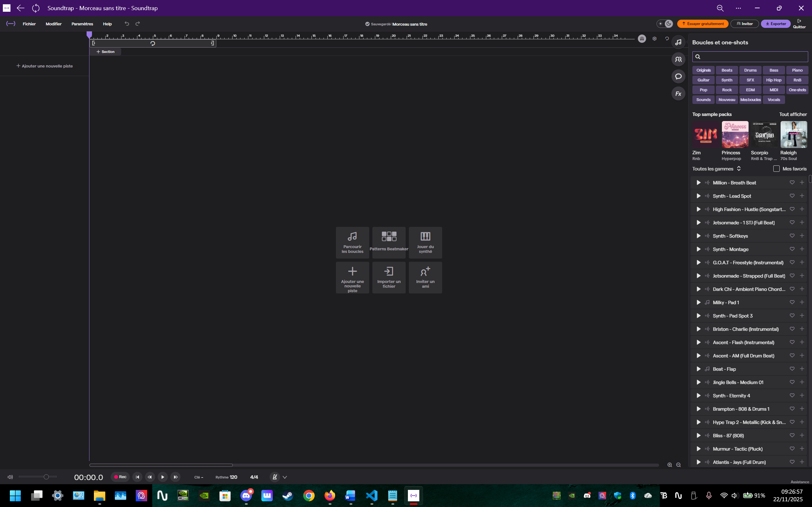
Task: Preview the Synth - Softkeys loop
Action: tap(698, 236)
